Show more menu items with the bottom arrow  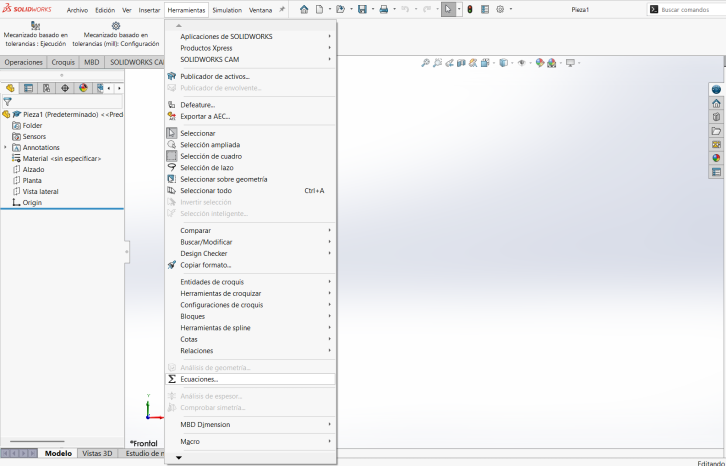coord(179,458)
